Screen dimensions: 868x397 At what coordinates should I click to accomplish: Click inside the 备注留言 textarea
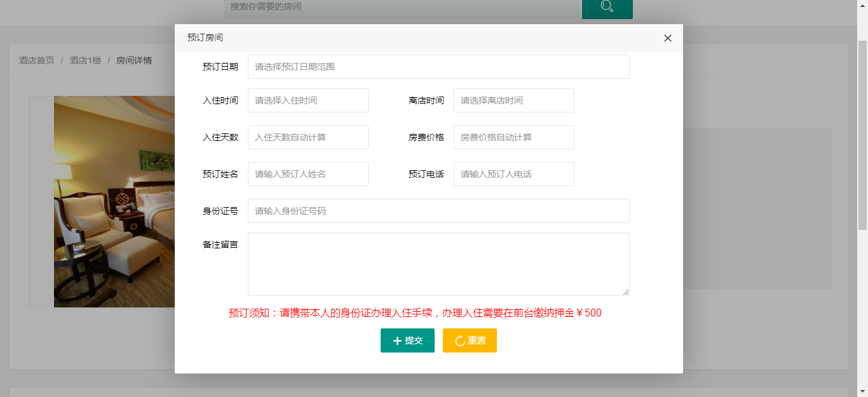[438, 264]
